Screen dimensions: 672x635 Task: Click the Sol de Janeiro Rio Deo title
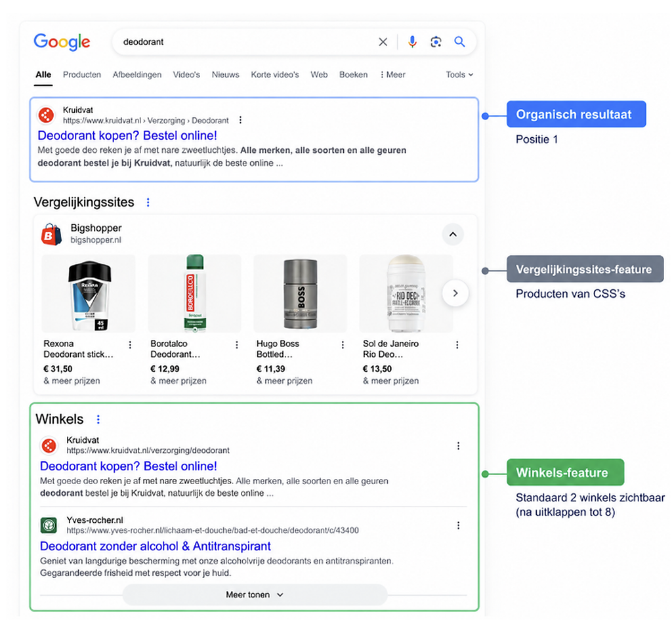coord(390,349)
